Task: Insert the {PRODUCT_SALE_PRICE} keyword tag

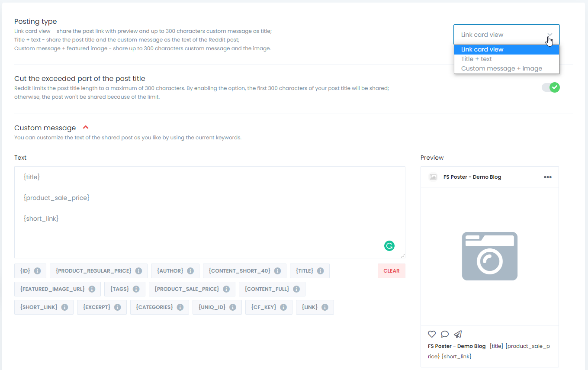Action: pos(192,289)
